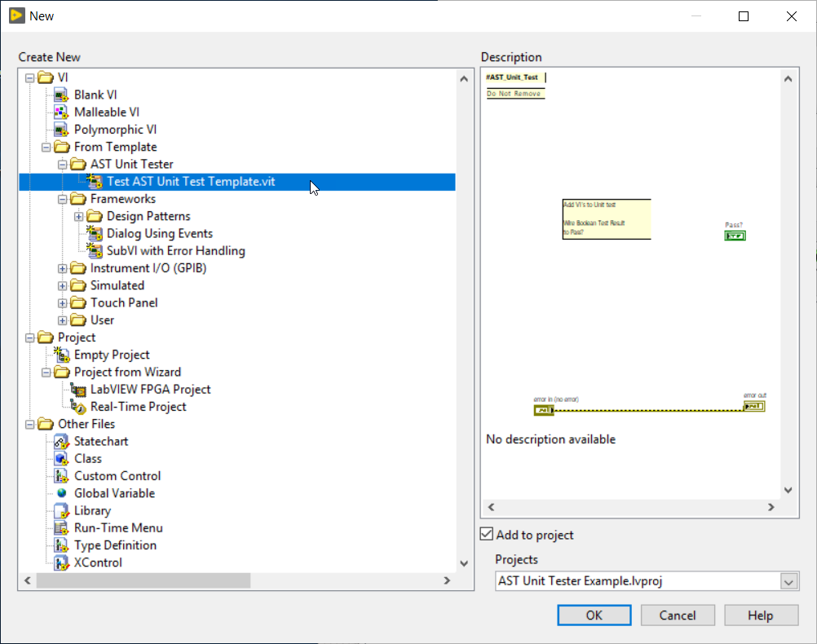817x644 pixels.
Task: Click the SubVI with Error Handling icon
Action: point(95,250)
